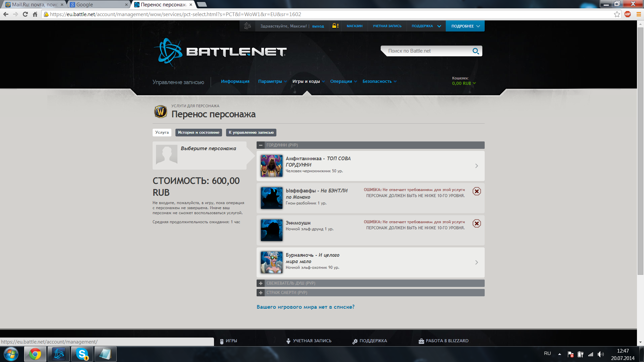
Task: Click vertical page scrollbar
Action: [x=640, y=151]
